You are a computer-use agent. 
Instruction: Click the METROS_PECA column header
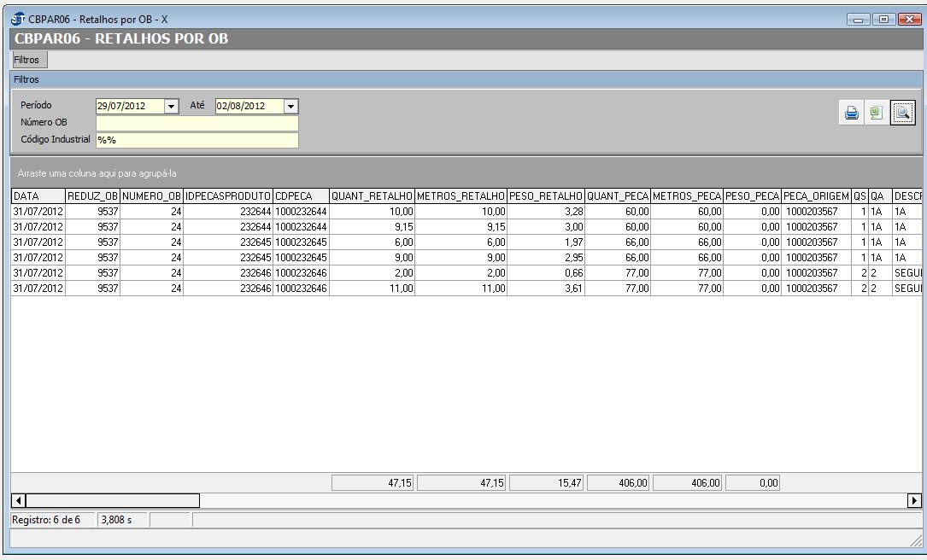click(x=687, y=196)
